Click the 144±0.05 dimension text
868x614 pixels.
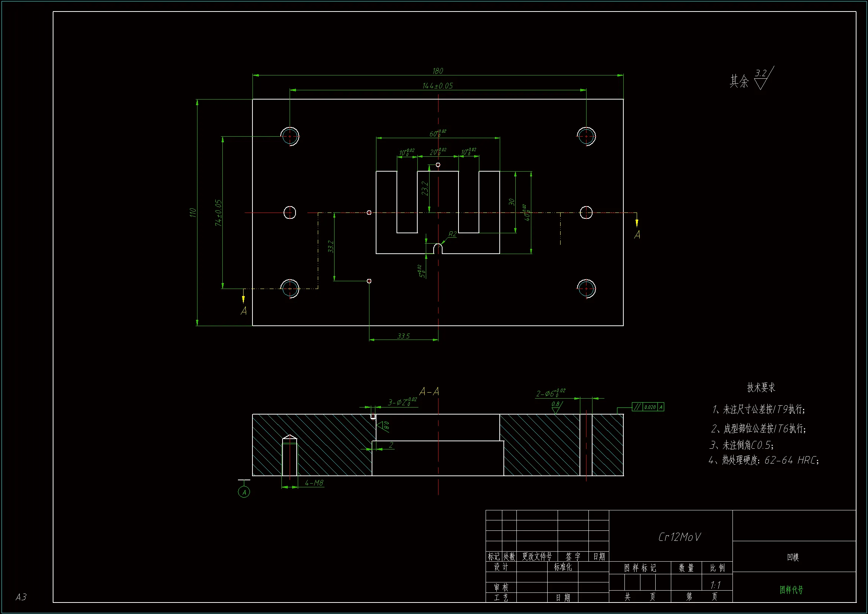point(437,86)
